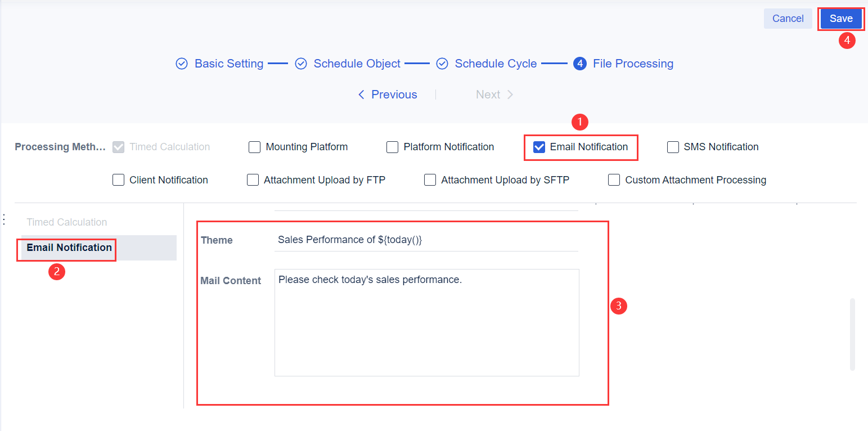Check the Mounting Platform option
The width and height of the screenshot is (868, 431).
pyautogui.click(x=254, y=147)
